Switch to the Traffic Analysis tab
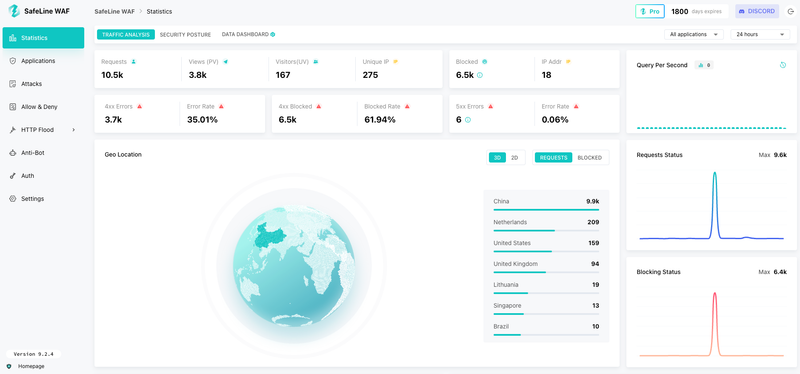The image size is (800, 374). click(x=126, y=35)
